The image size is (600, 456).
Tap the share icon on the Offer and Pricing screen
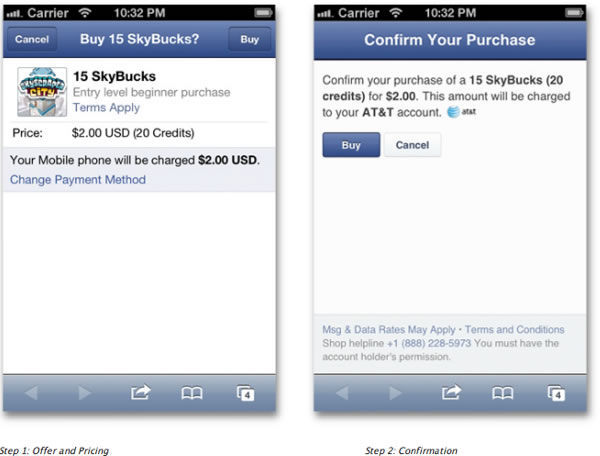tap(139, 393)
